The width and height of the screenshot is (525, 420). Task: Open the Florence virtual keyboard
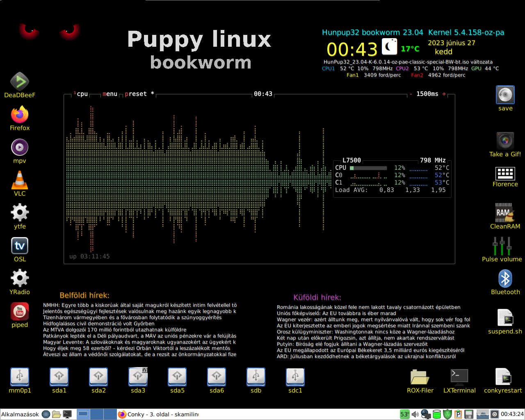click(505, 173)
